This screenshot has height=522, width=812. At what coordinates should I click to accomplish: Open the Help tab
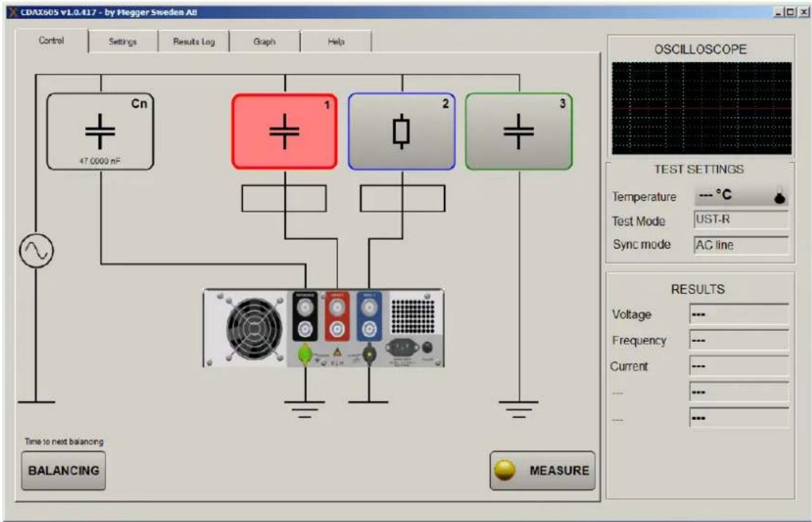click(x=336, y=42)
